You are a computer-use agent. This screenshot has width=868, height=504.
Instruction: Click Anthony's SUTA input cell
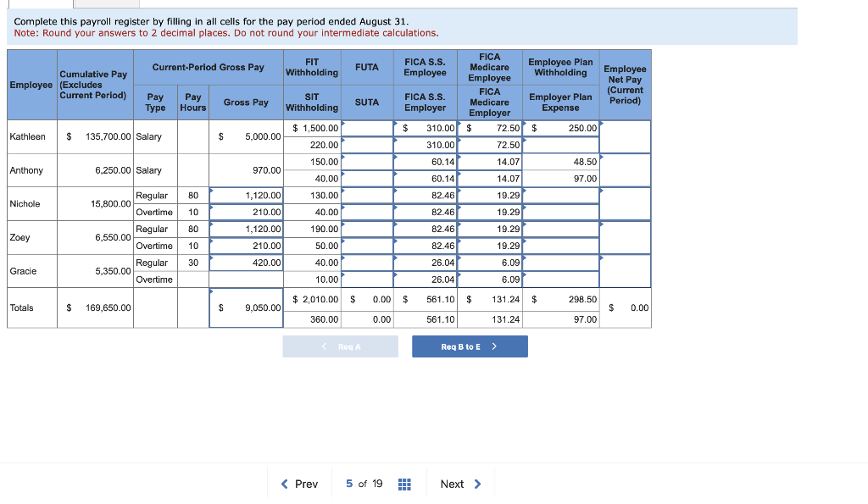click(x=367, y=179)
